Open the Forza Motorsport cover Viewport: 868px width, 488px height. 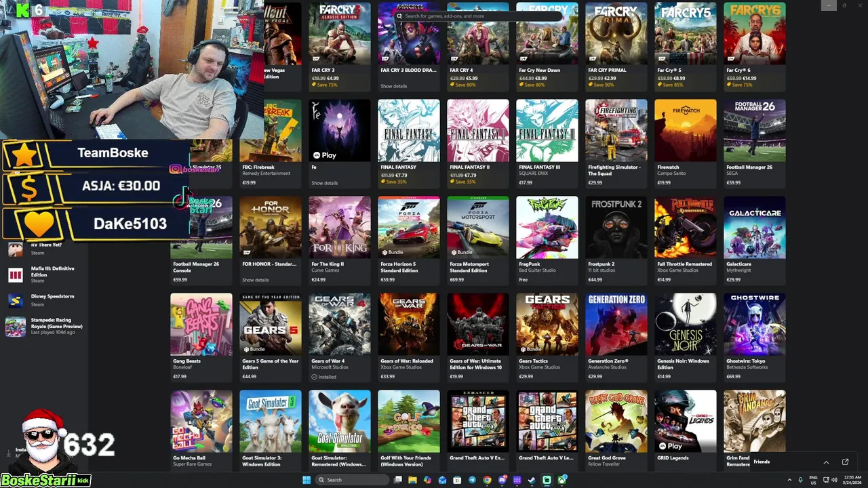pyautogui.click(x=478, y=227)
